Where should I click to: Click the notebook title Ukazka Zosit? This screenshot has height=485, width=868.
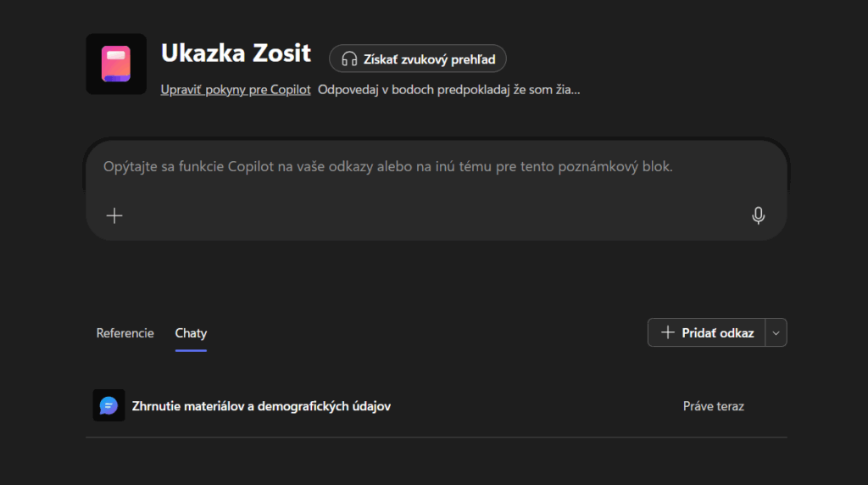(236, 53)
